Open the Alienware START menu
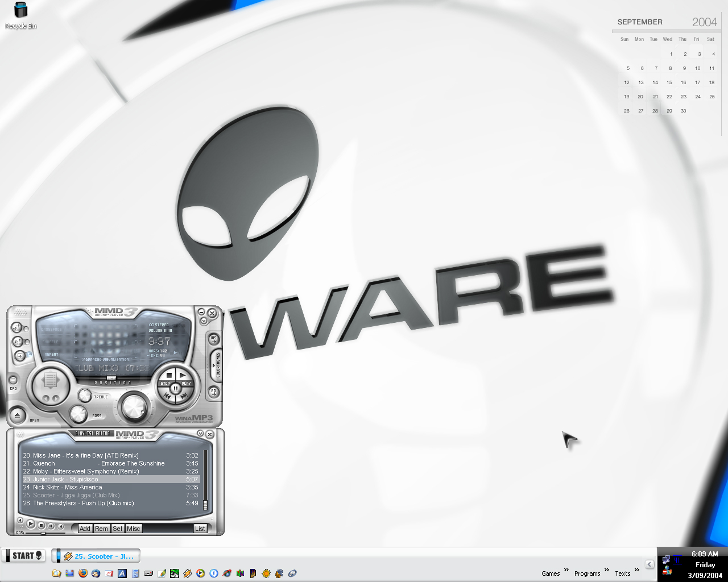This screenshot has width=728, height=582. click(24, 555)
